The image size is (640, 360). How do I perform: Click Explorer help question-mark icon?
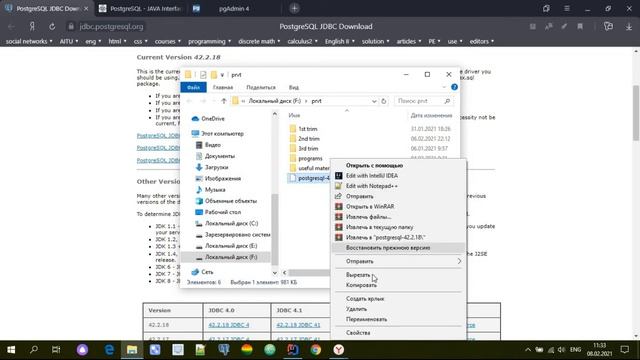click(454, 87)
